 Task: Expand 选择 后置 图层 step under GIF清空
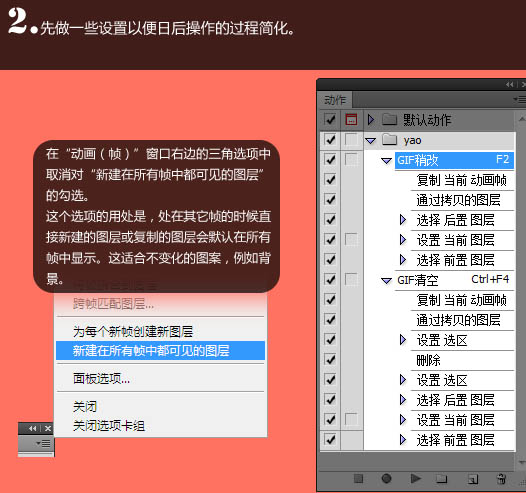coord(403,399)
